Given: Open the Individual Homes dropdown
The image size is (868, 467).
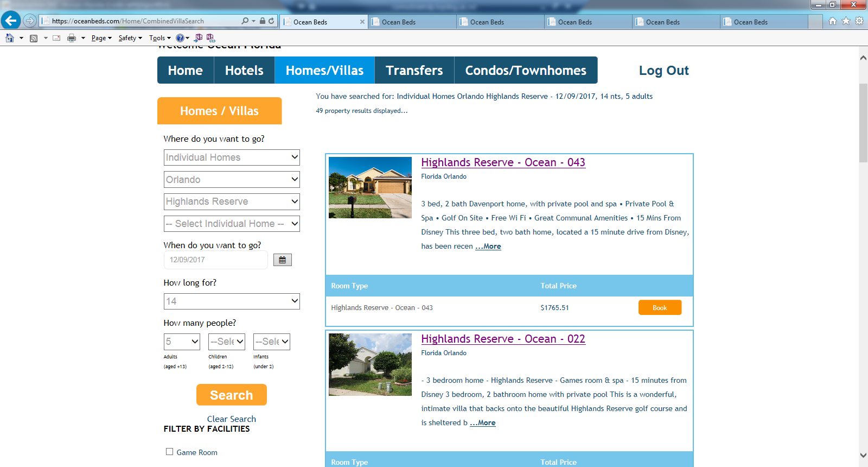Looking at the screenshot, I should click(x=232, y=157).
